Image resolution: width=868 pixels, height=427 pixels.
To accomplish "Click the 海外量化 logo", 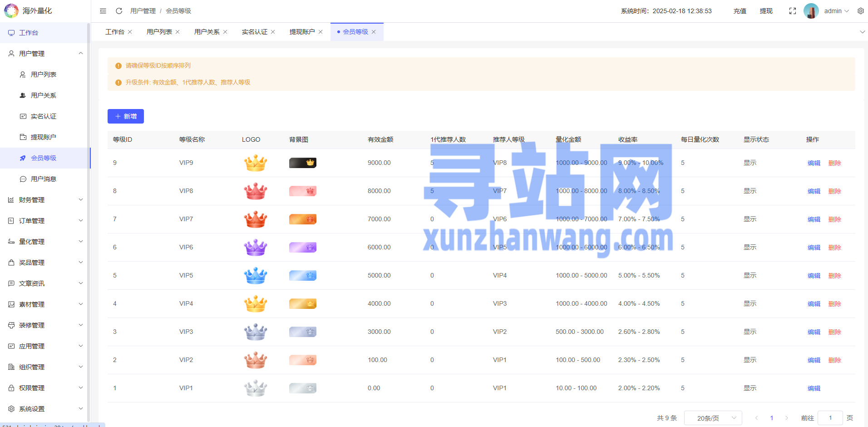I will pos(11,11).
